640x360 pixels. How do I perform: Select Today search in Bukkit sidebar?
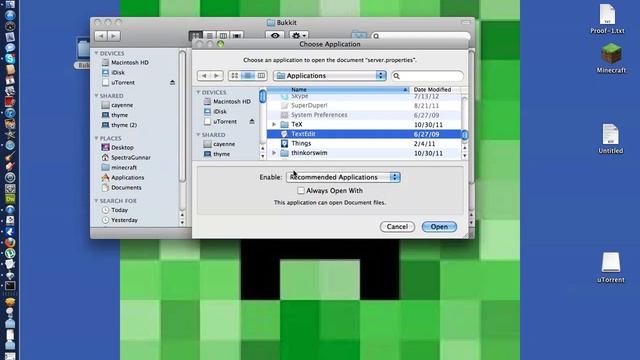coord(115,210)
